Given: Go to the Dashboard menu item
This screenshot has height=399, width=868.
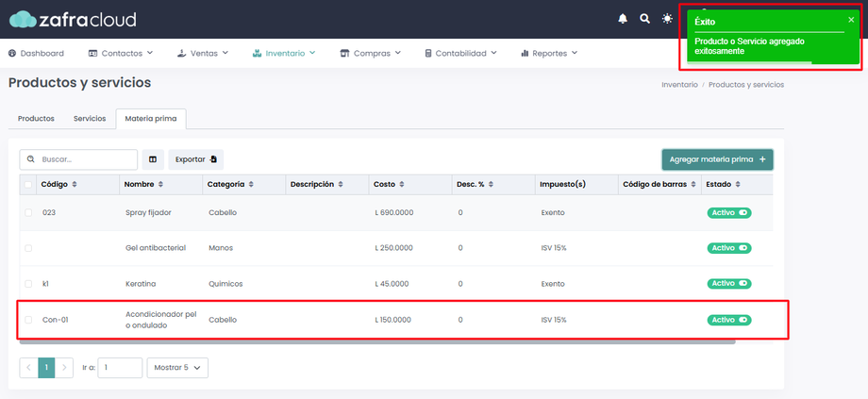Looking at the screenshot, I should 36,54.
